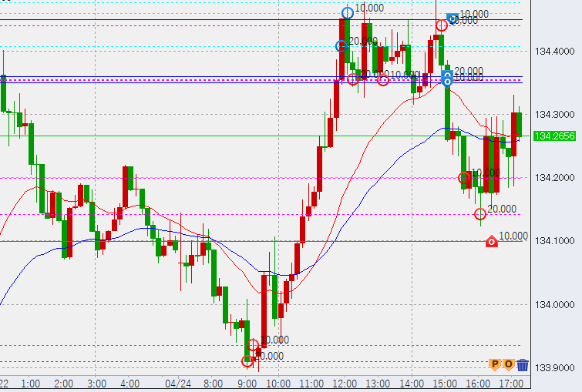Click the blue trash can icon
The width and height of the screenshot is (582, 392).
[523, 365]
